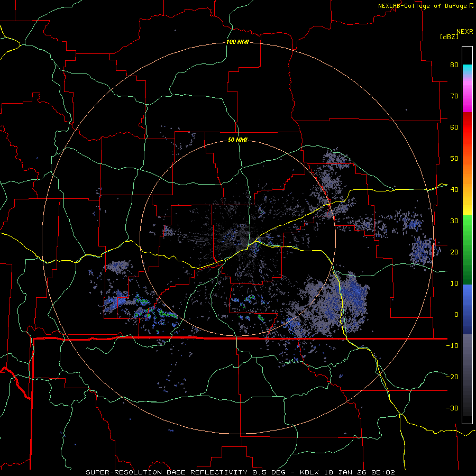Click the "10 JAN 26 05:02" timestamp
Image resolution: width=476 pixels, height=476 pixels.
(360, 472)
